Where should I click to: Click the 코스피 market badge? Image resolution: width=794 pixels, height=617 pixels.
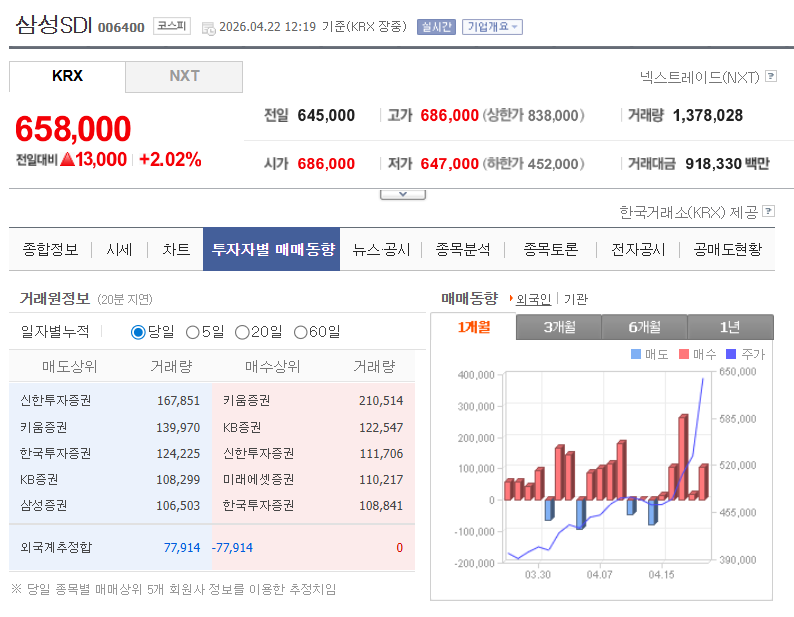(172, 26)
